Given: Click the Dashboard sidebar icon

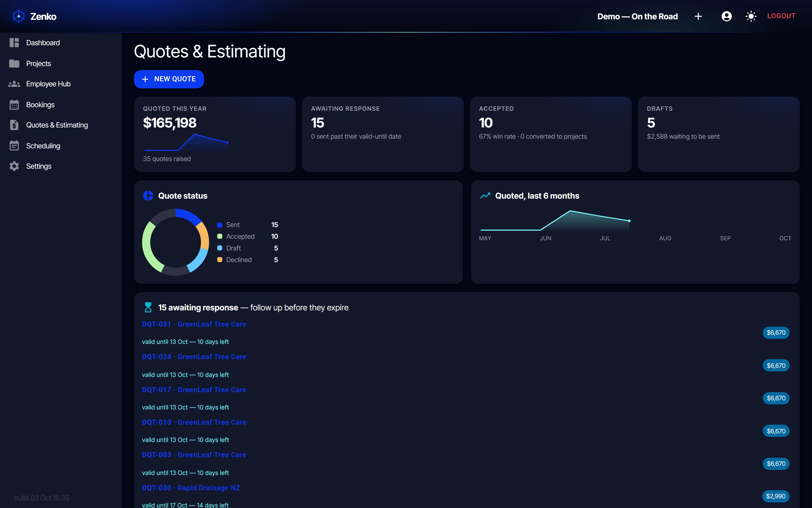Looking at the screenshot, I should point(14,43).
